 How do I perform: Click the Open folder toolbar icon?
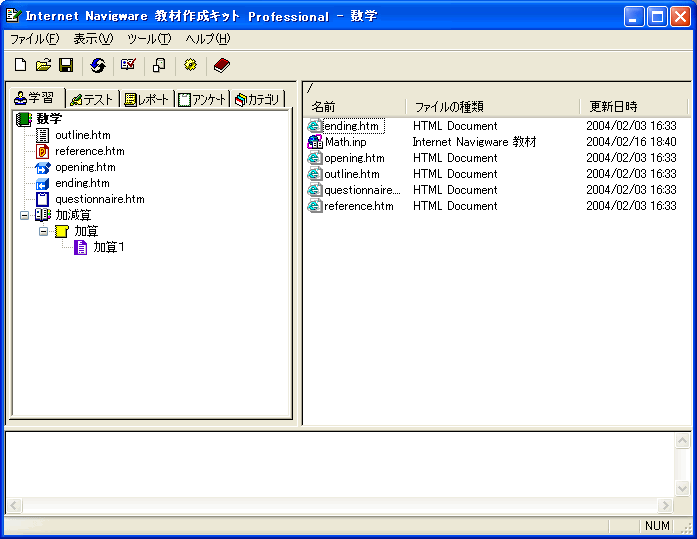pyautogui.click(x=43, y=65)
